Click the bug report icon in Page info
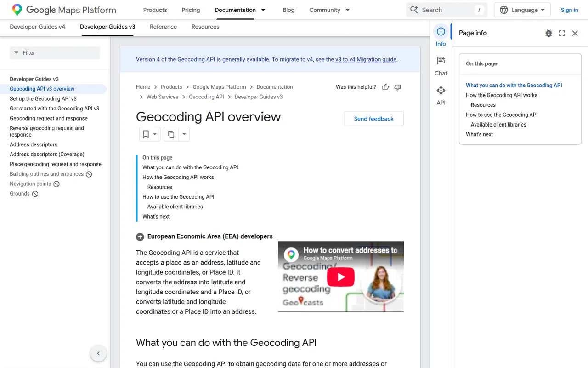588x368 pixels. point(548,33)
